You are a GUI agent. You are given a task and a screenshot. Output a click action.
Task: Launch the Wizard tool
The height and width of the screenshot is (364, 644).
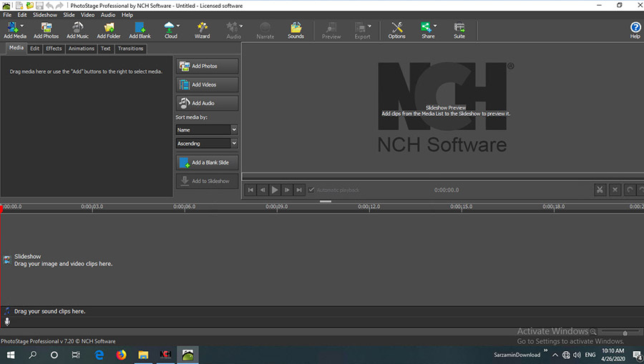(202, 30)
